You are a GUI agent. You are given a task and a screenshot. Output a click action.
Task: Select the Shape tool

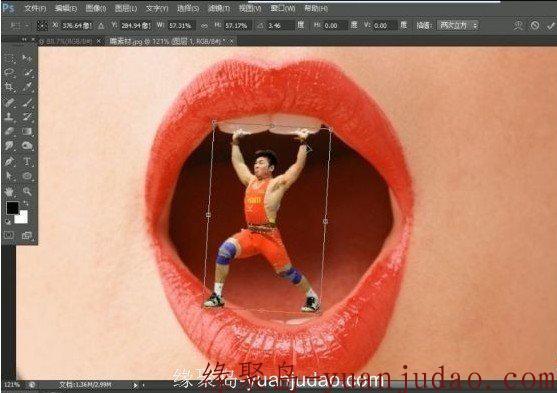pos(27,176)
